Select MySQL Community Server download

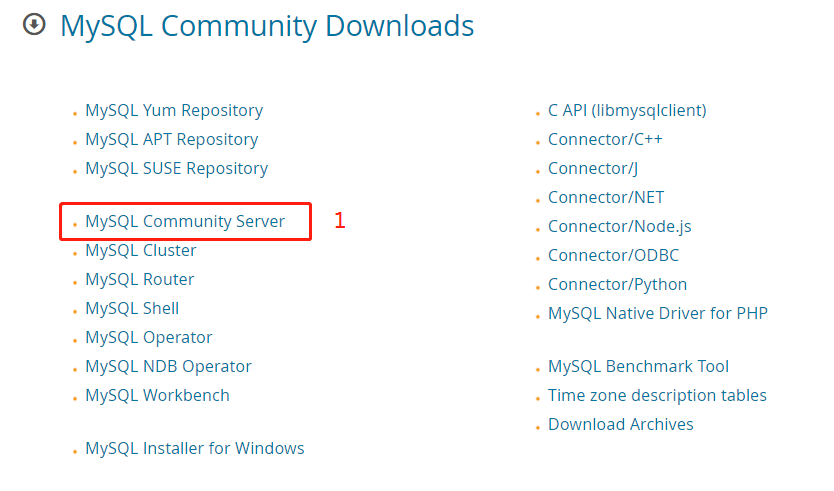coord(185,221)
